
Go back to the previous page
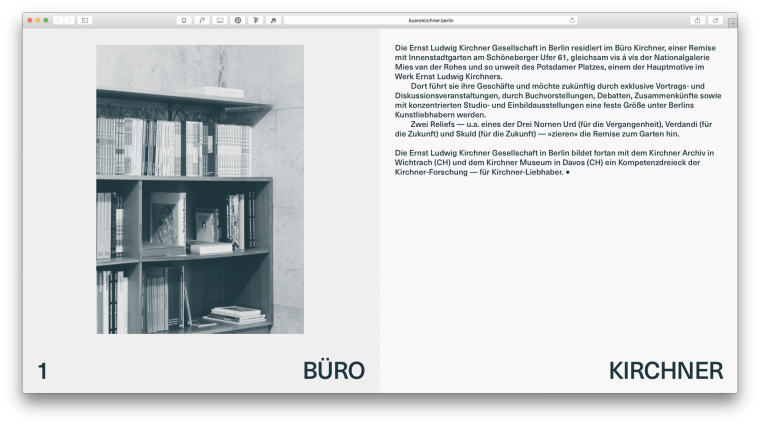pyautogui.click(x=58, y=20)
